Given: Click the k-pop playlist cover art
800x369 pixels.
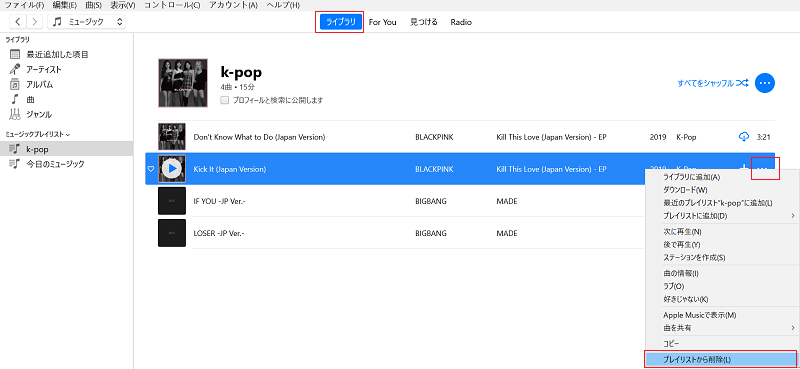Looking at the screenshot, I should pyautogui.click(x=183, y=83).
